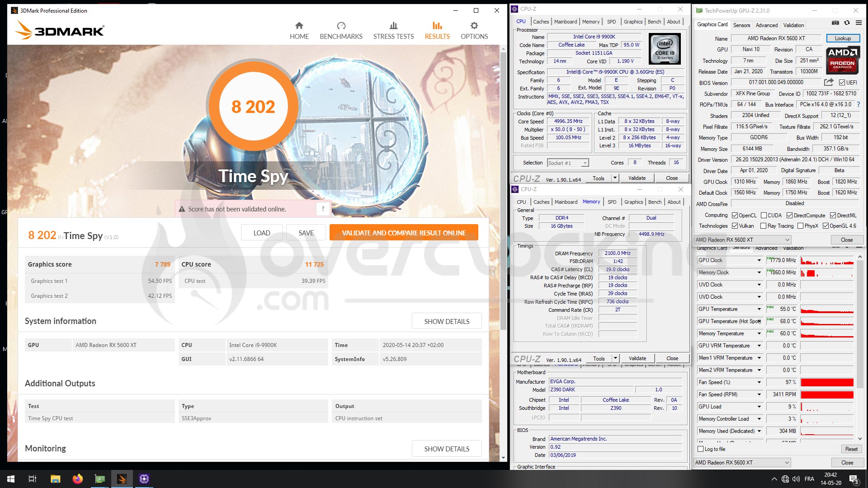Open the Home section in 3DMark
868x488 pixels.
tap(299, 31)
